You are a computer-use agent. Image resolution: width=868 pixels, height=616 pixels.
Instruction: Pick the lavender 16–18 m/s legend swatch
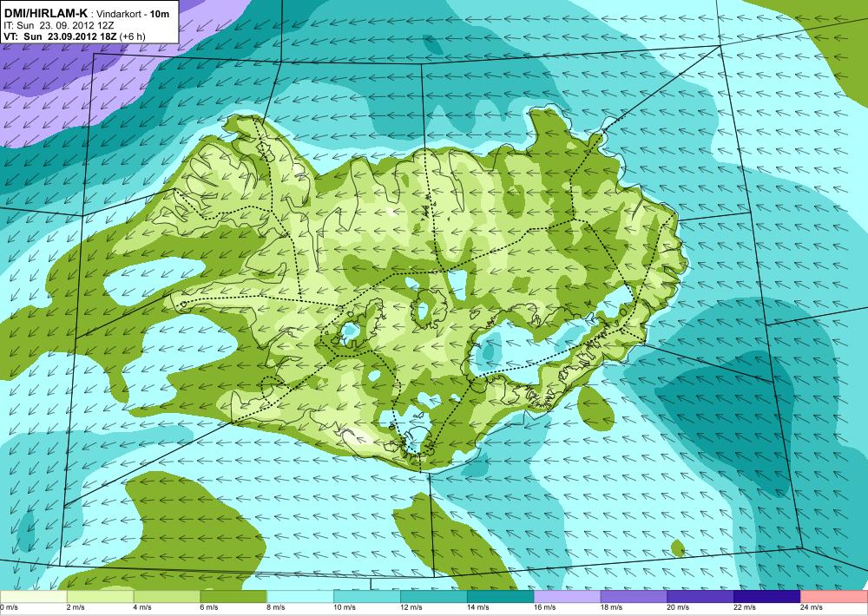[x=567, y=597]
